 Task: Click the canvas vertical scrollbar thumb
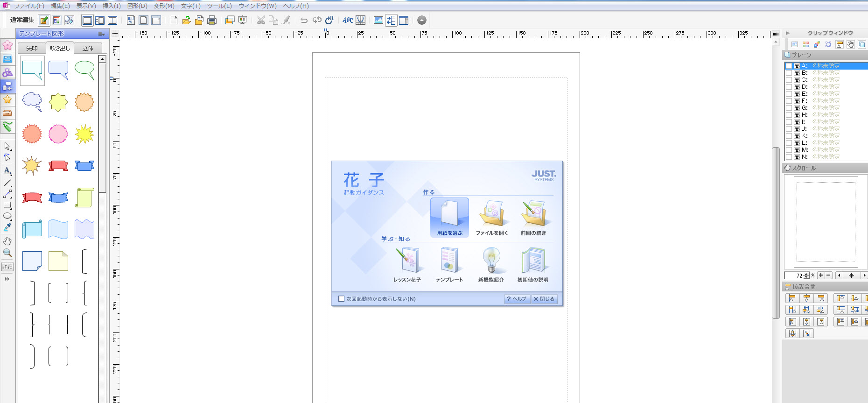(776, 233)
